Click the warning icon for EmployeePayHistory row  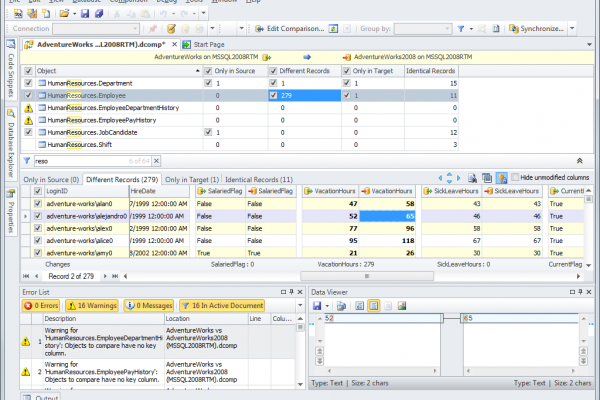pos(28,121)
